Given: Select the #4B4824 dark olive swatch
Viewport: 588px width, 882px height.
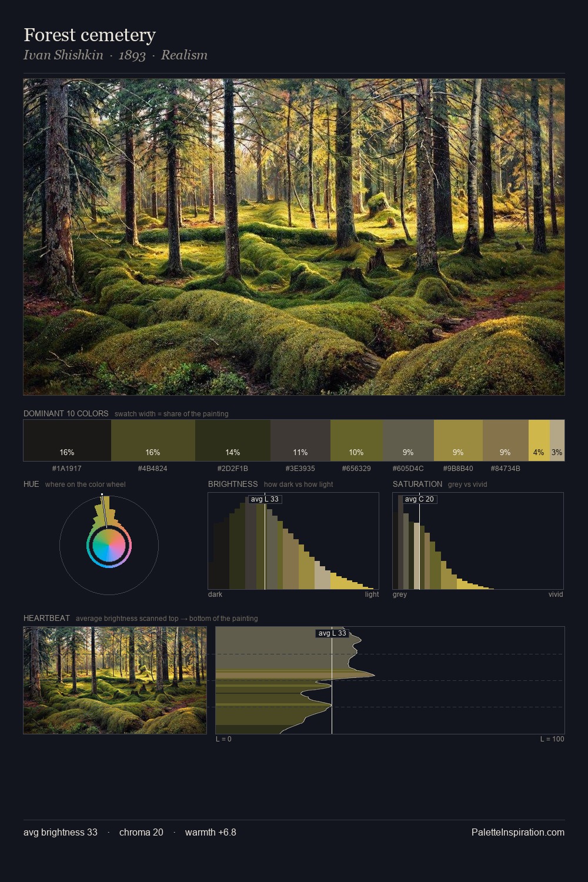Looking at the screenshot, I should tap(153, 440).
